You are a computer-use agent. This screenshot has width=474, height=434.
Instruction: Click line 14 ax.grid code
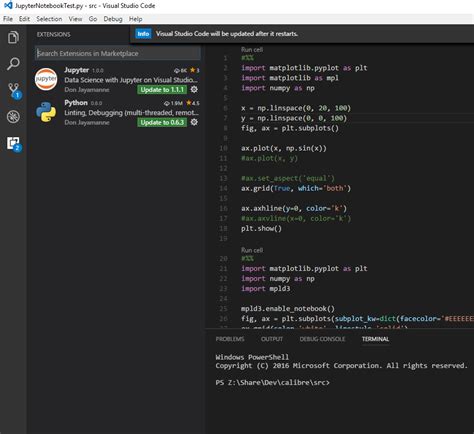[296, 188]
